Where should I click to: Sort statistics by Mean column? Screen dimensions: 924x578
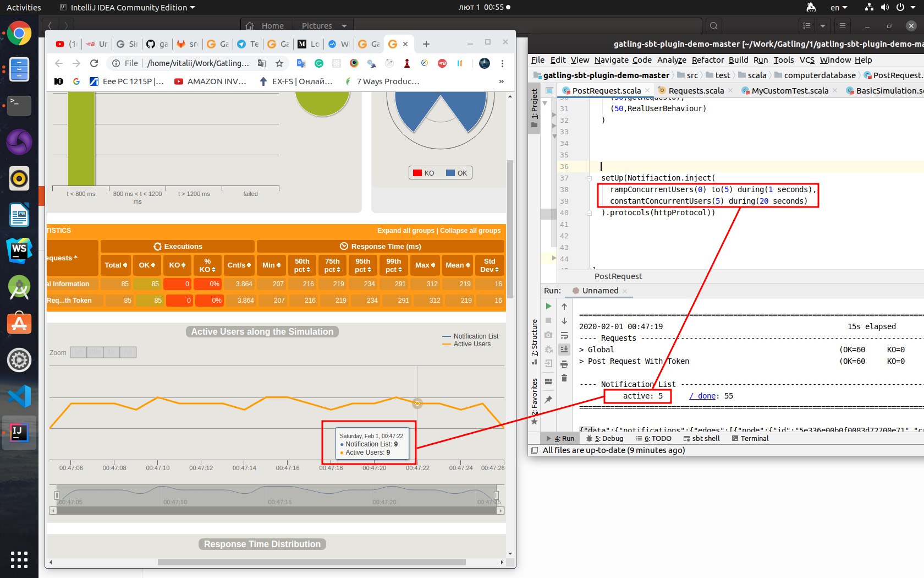click(458, 265)
